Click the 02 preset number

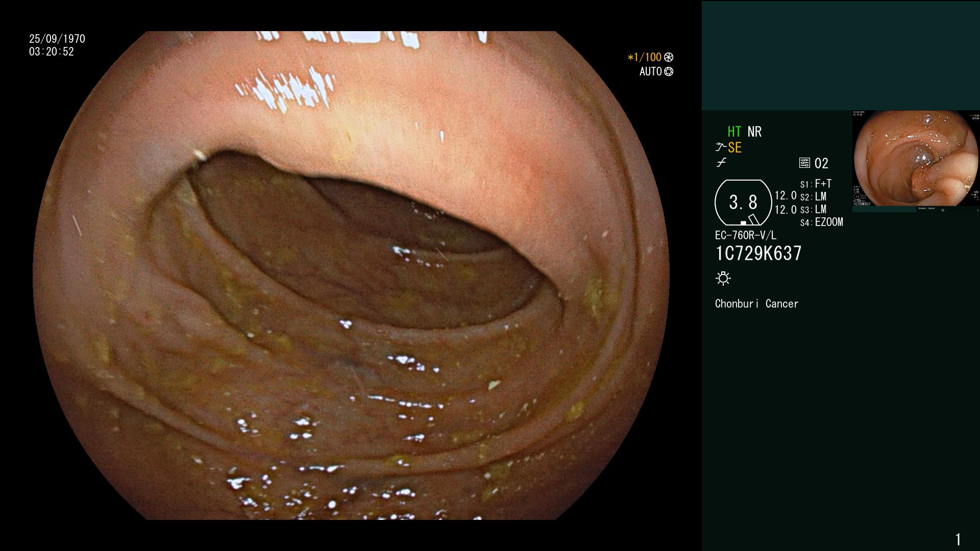pos(821,163)
